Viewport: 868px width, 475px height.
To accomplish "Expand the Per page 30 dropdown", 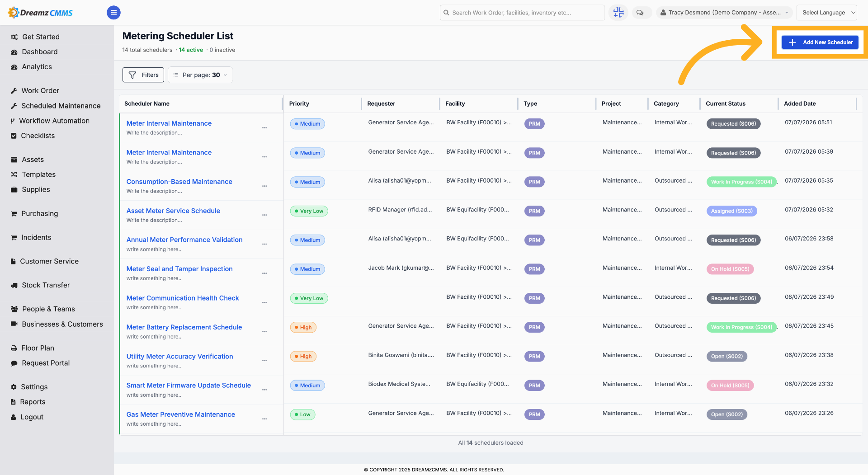I will (200, 75).
